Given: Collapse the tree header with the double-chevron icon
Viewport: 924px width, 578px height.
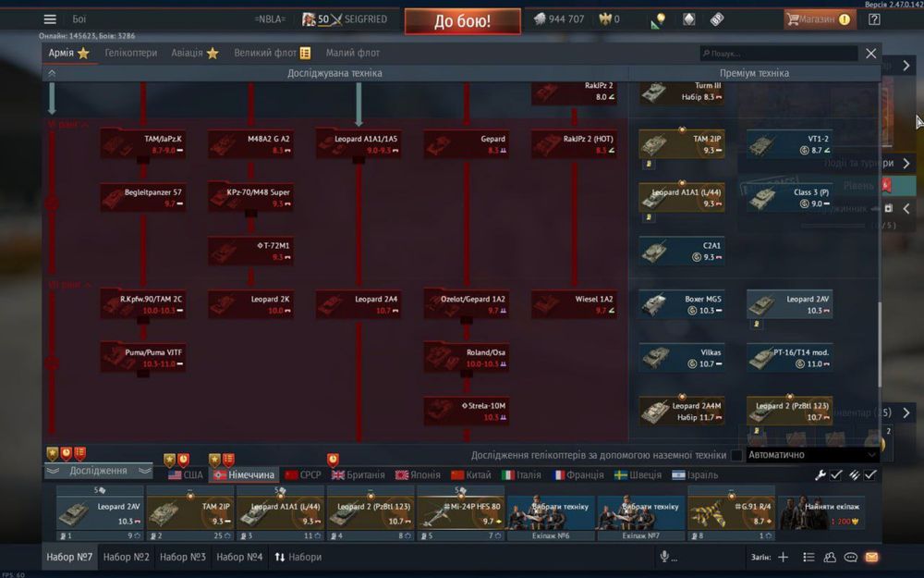Looking at the screenshot, I should pyautogui.click(x=52, y=73).
